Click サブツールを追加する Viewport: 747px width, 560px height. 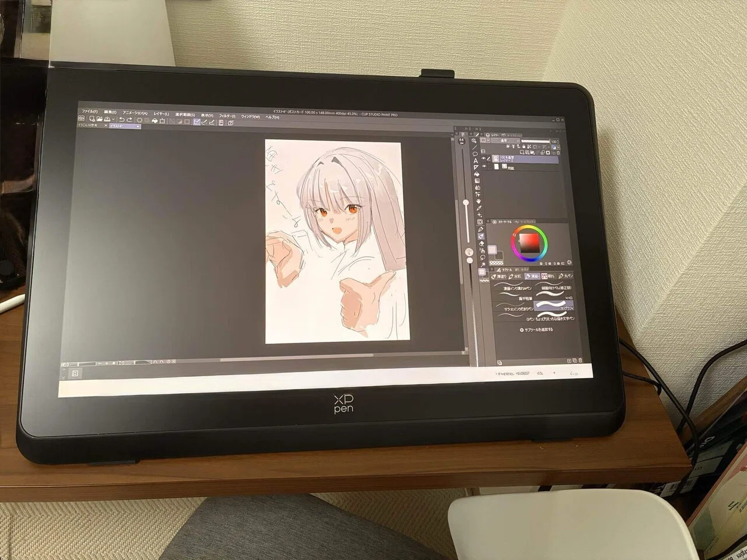click(536, 330)
